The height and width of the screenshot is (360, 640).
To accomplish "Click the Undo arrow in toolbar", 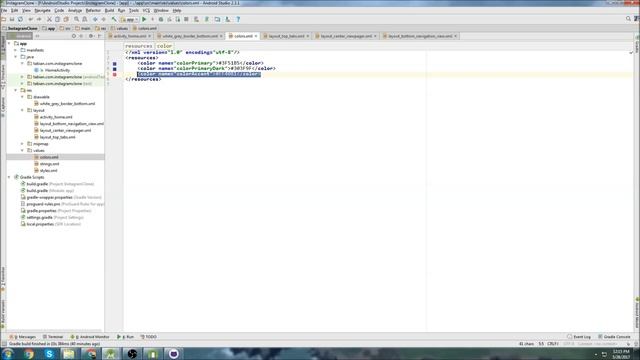I will 31,19.
